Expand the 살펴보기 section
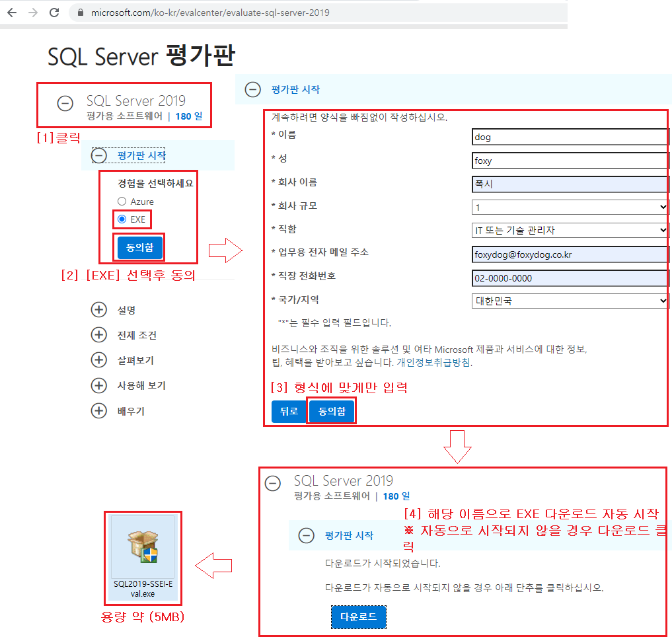The image size is (672, 639). point(99,360)
